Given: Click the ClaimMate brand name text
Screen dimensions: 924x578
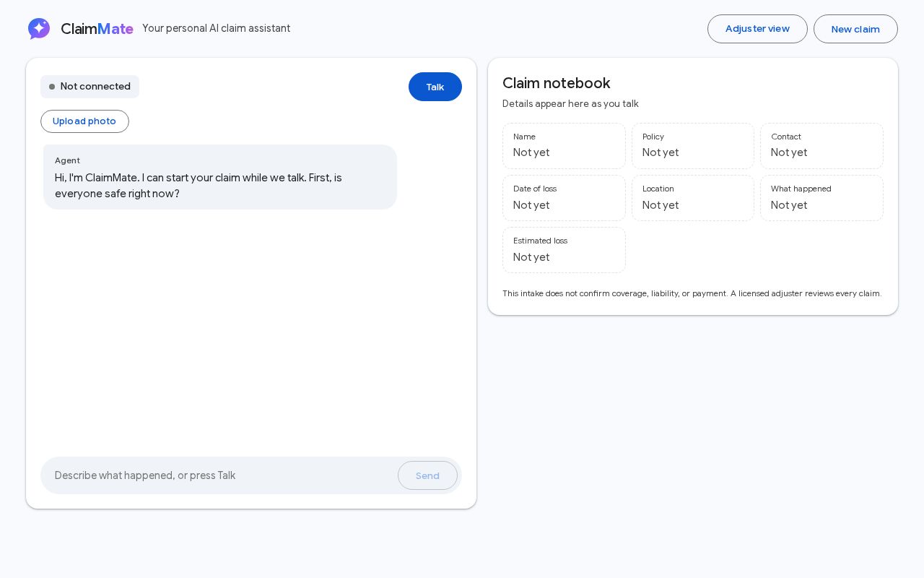Looking at the screenshot, I should (x=97, y=29).
